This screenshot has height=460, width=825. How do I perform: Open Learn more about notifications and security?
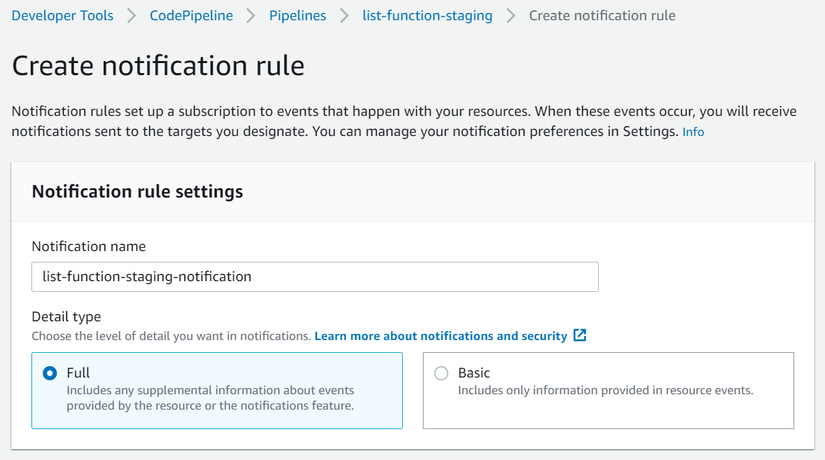pos(440,336)
